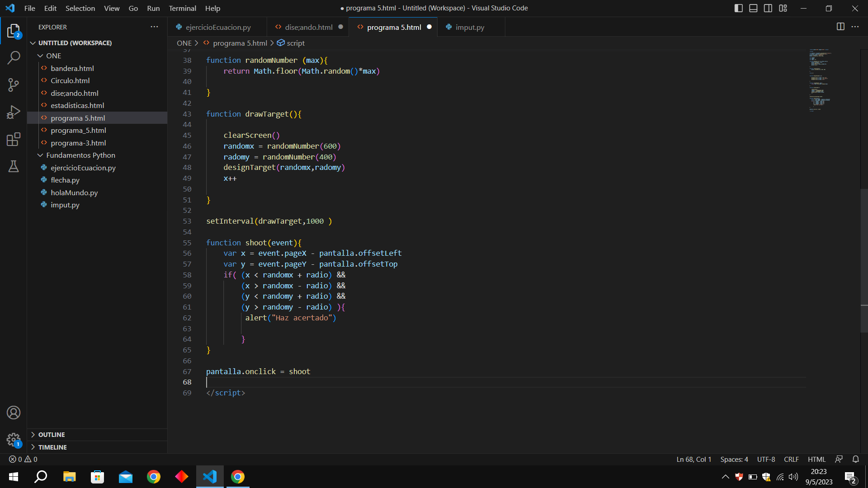Open the File menu

pos(30,8)
